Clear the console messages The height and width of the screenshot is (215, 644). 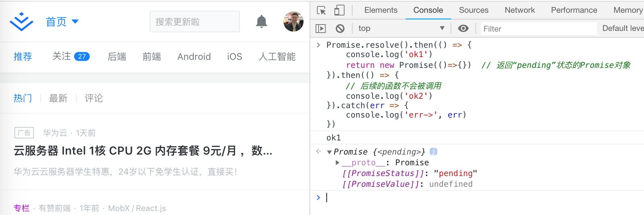[340, 28]
